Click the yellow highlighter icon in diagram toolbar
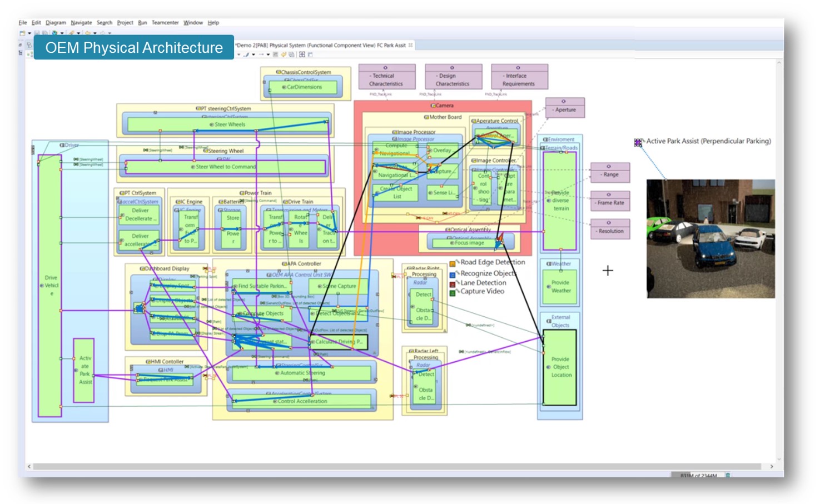Screen dimensions: 820x504 [284, 54]
